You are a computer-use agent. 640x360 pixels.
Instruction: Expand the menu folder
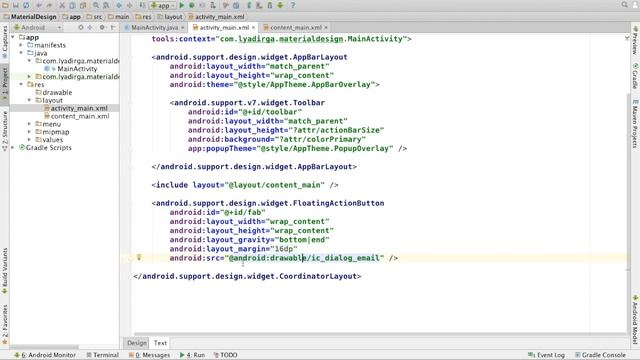(29, 124)
